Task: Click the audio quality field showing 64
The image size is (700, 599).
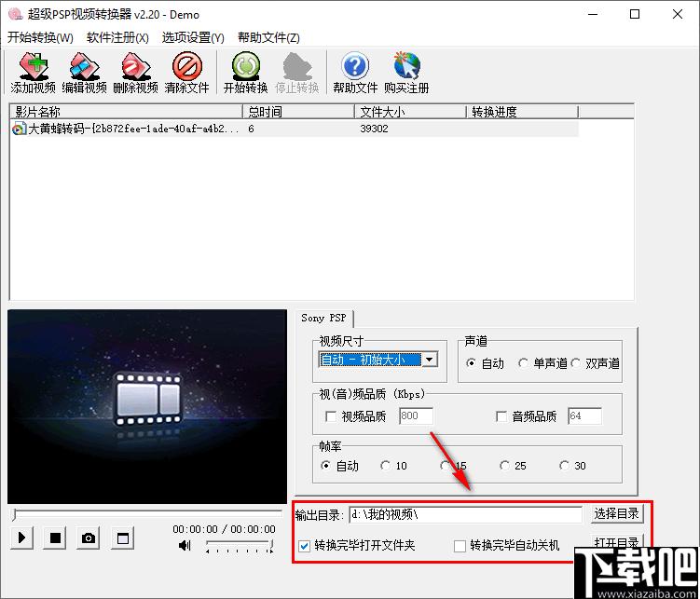Action: pyautogui.click(x=584, y=416)
